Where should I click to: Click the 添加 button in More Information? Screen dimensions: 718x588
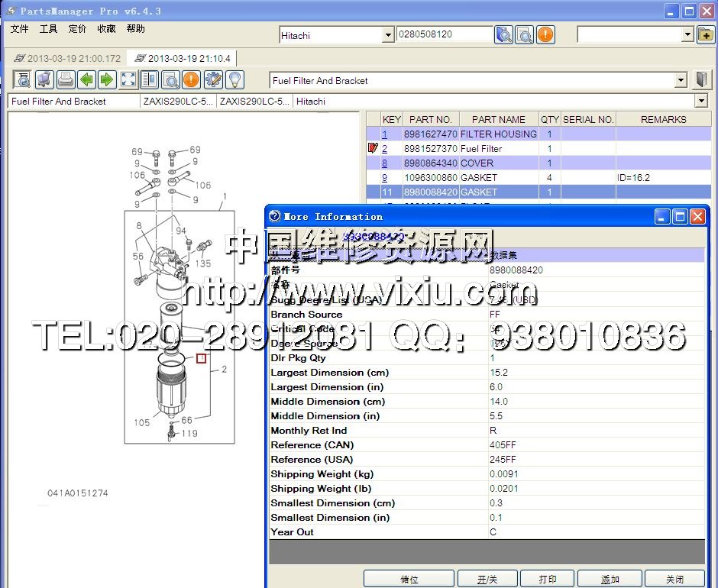(x=609, y=579)
